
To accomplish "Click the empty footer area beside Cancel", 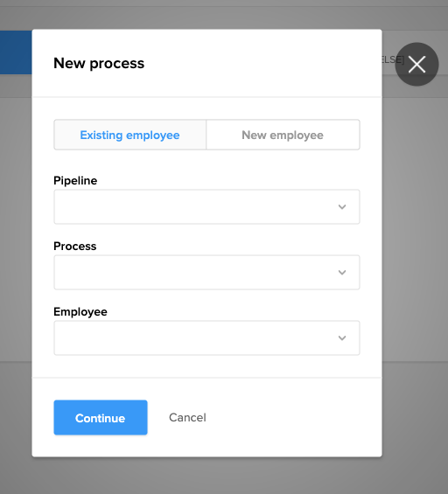I will pos(293,417).
